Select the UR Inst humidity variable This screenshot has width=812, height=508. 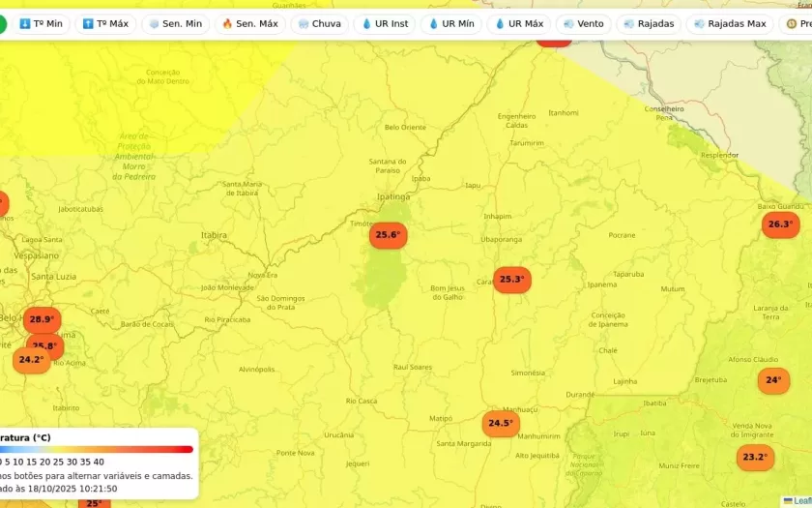(384, 23)
